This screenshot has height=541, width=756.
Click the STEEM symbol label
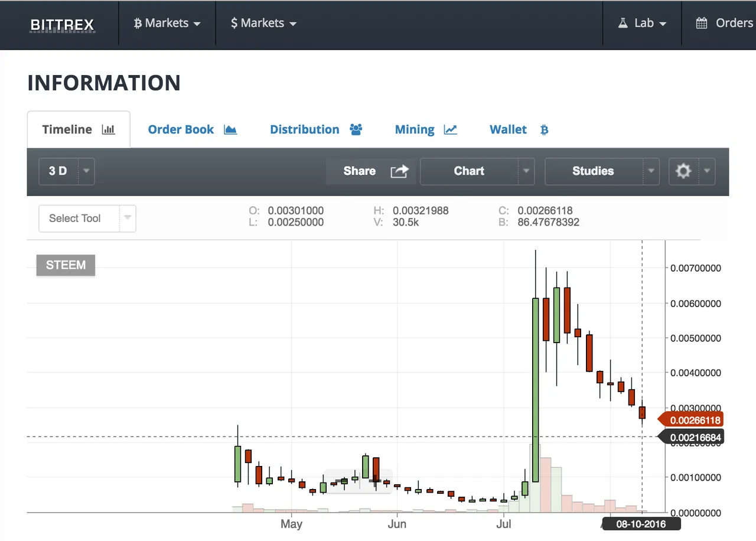tap(66, 265)
